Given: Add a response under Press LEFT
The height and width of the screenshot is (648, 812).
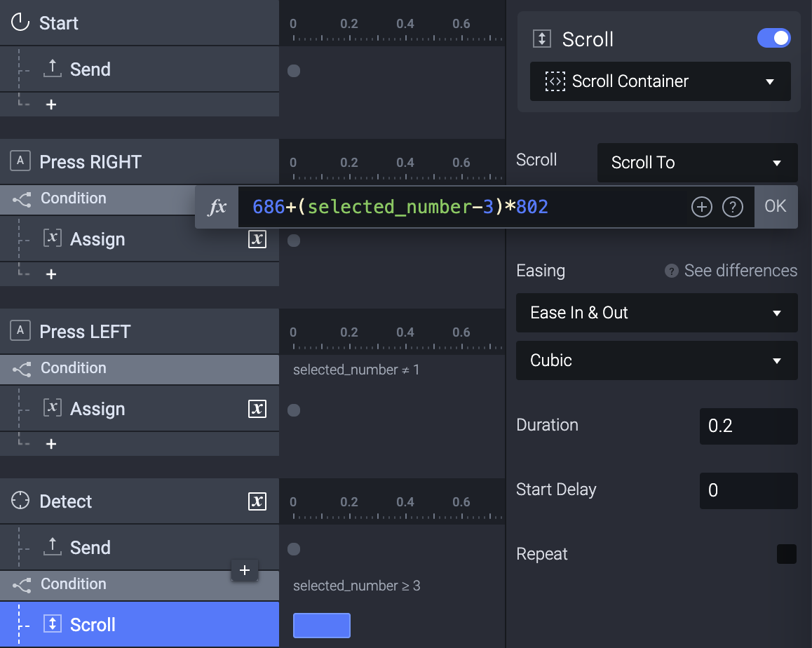Looking at the screenshot, I should [x=50, y=444].
